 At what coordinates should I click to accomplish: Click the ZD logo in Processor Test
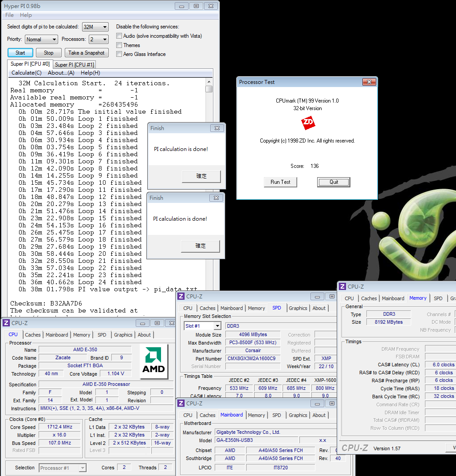pos(308,123)
